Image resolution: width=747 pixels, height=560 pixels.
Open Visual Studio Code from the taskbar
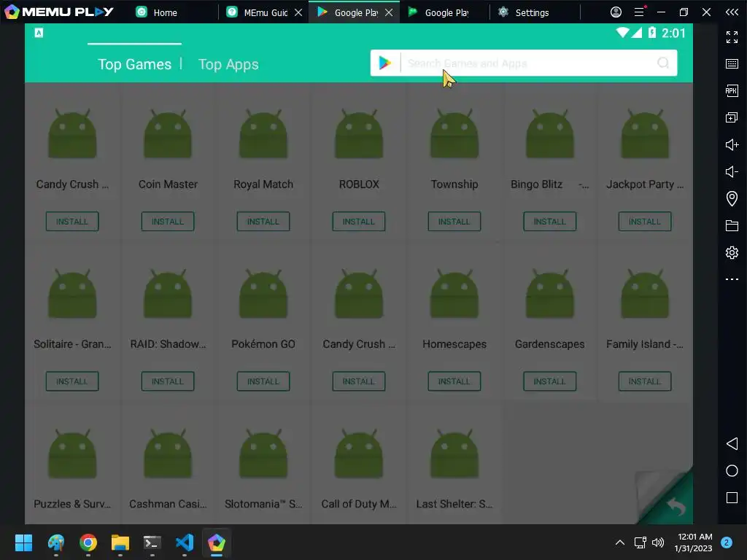point(185,542)
